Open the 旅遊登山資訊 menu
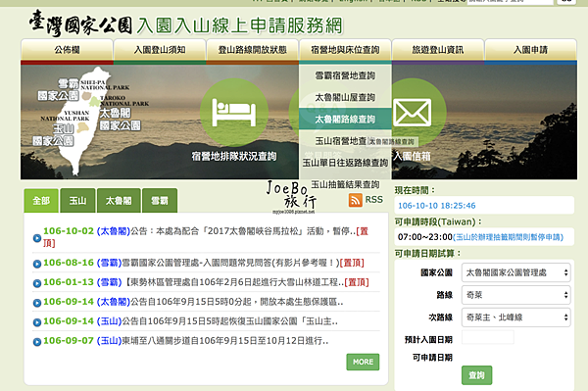 click(x=438, y=50)
